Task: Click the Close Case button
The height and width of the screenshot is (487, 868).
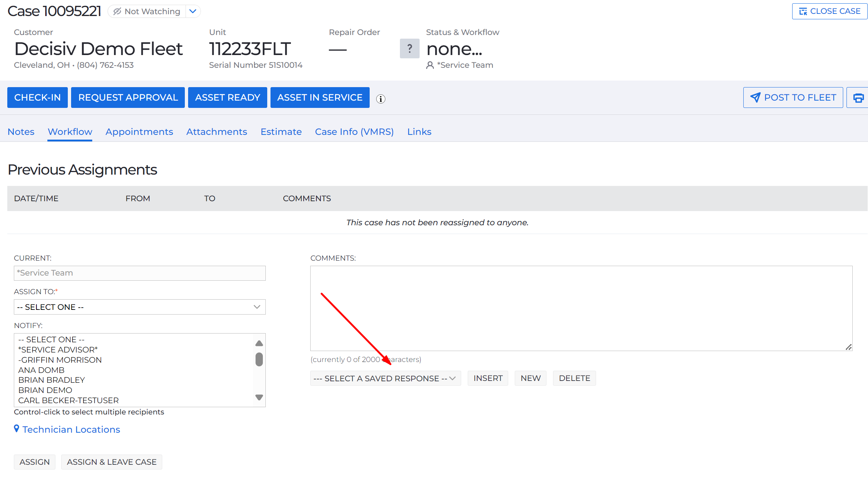Action: click(x=829, y=11)
